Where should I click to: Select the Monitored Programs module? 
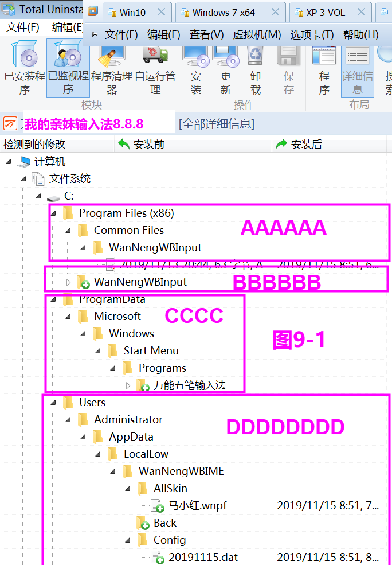68,68
